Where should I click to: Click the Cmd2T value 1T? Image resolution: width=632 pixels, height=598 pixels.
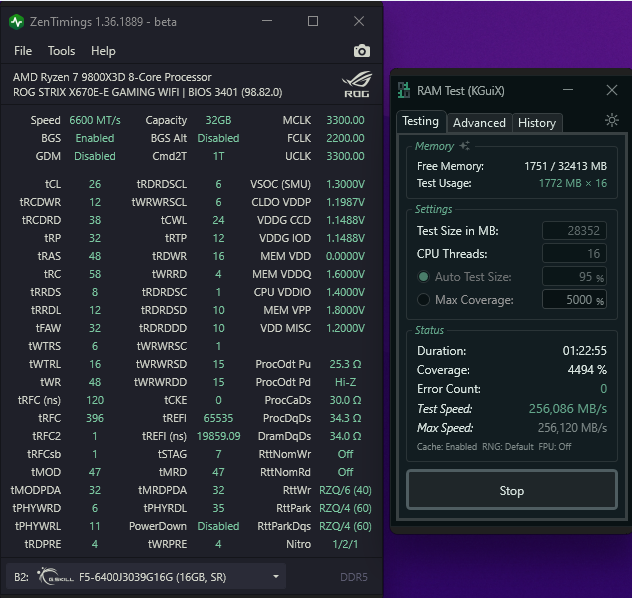coord(218,156)
